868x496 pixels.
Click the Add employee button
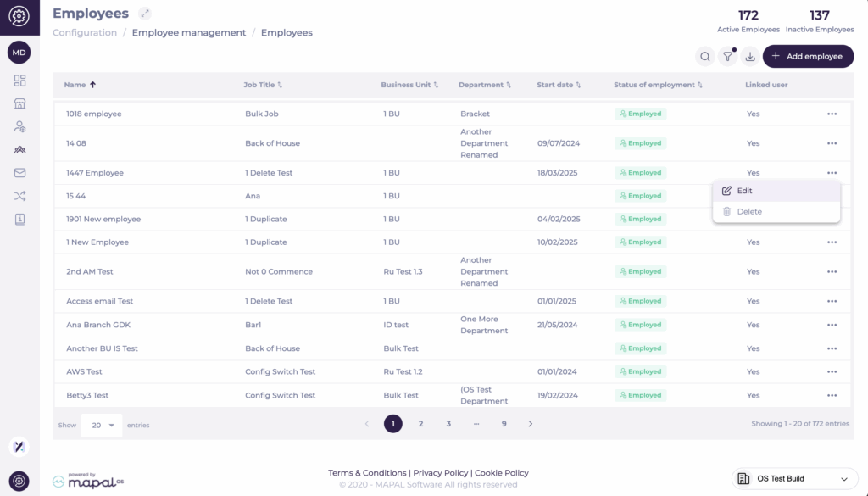808,57
